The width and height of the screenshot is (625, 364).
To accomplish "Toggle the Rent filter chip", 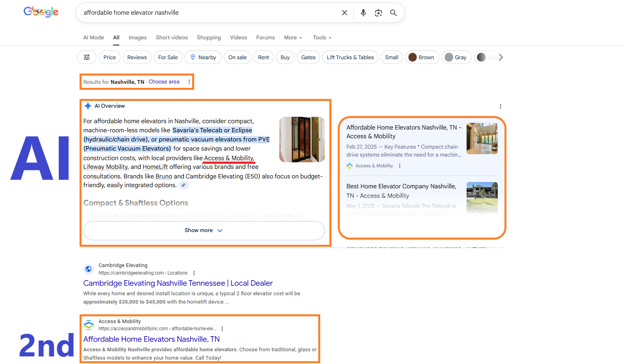I will [x=263, y=57].
